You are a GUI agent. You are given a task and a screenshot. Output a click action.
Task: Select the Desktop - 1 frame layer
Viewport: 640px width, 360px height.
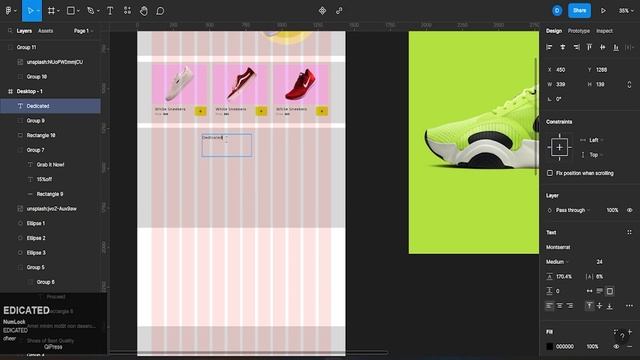pos(50,91)
